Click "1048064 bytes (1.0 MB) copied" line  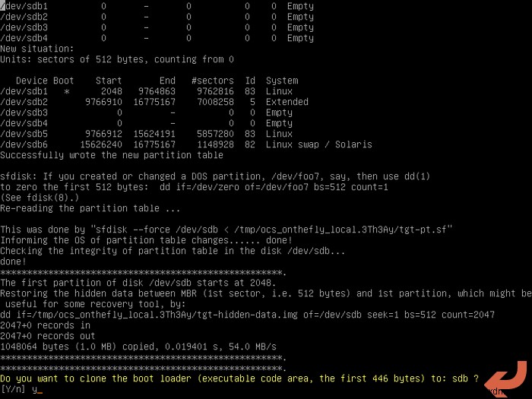click(x=138, y=347)
